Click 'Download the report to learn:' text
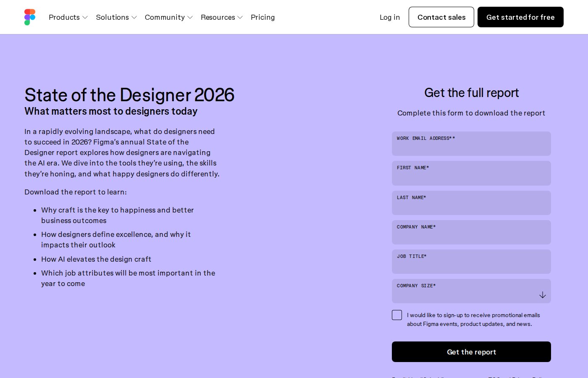The width and height of the screenshot is (588, 378). (x=76, y=192)
